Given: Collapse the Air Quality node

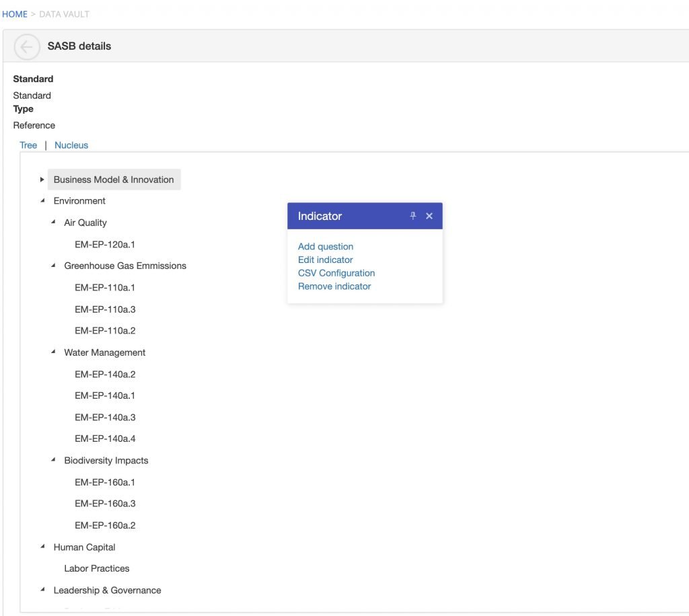Looking at the screenshot, I should 52,222.
